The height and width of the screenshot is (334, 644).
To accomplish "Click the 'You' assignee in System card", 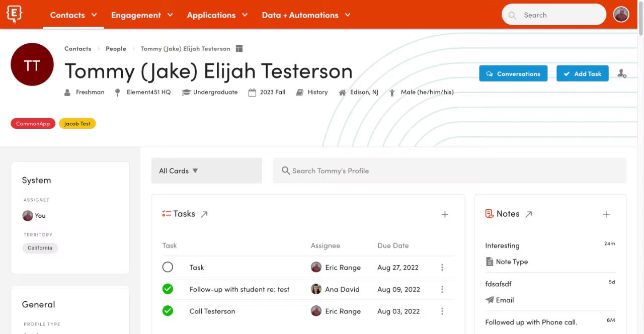I will point(34,216).
